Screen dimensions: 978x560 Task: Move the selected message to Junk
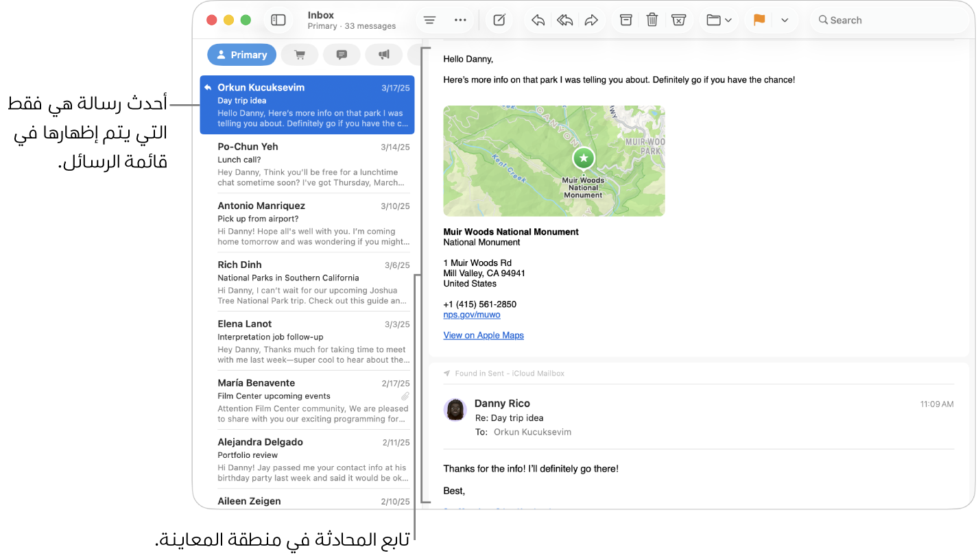point(678,21)
